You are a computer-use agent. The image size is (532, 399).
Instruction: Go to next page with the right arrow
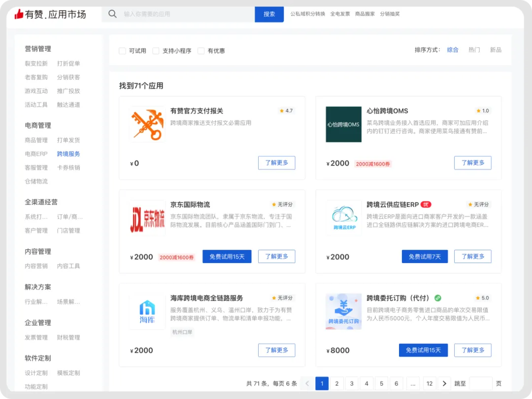(444, 383)
